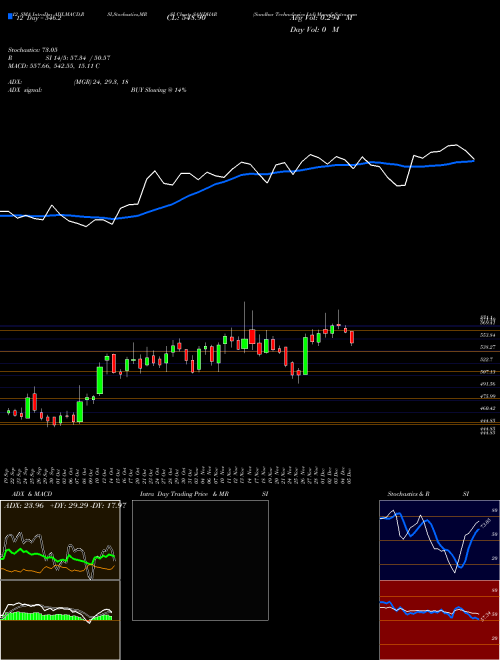The width and height of the screenshot is (500, 660).
Task: Click the blue-background Stochastics chart
Action: pyautogui.click(x=439, y=540)
